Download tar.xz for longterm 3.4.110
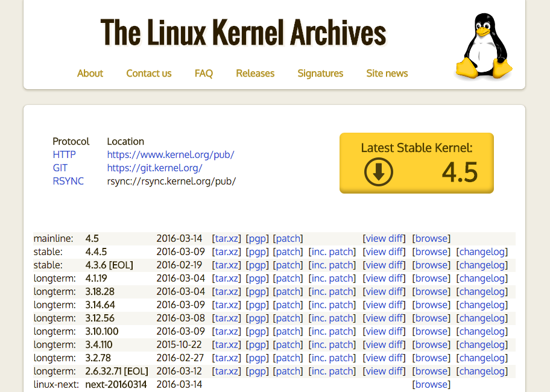 pos(226,345)
